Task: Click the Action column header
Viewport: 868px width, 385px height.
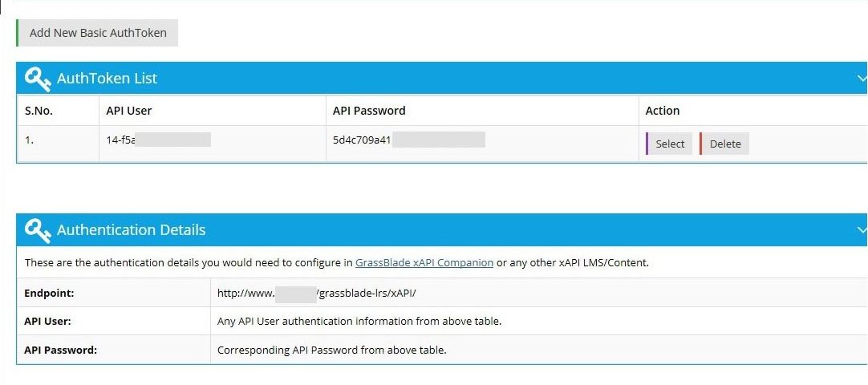Action: click(x=662, y=111)
